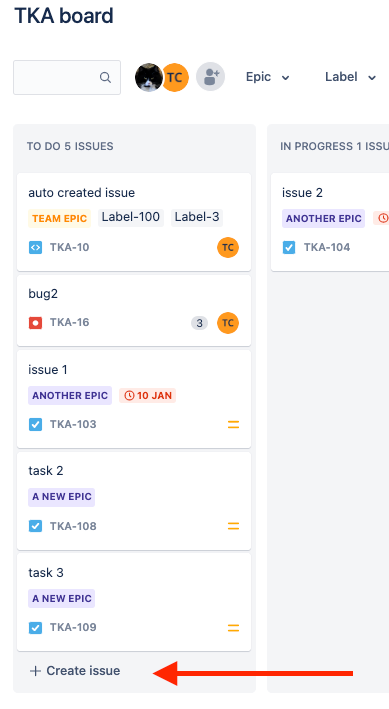Click A NEW EPIC lozenge on task 2
Viewport: 389px width, 709px height.
(62, 497)
